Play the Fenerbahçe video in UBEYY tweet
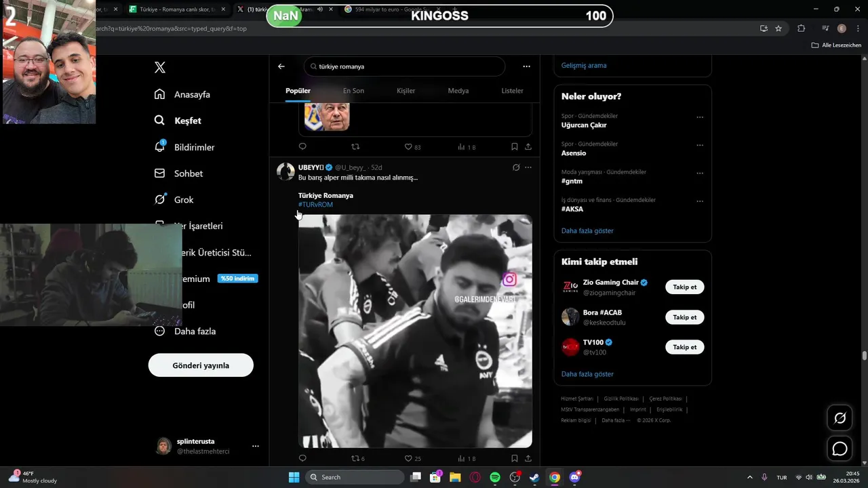This screenshot has height=488, width=868. pyautogui.click(x=415, y=331)
